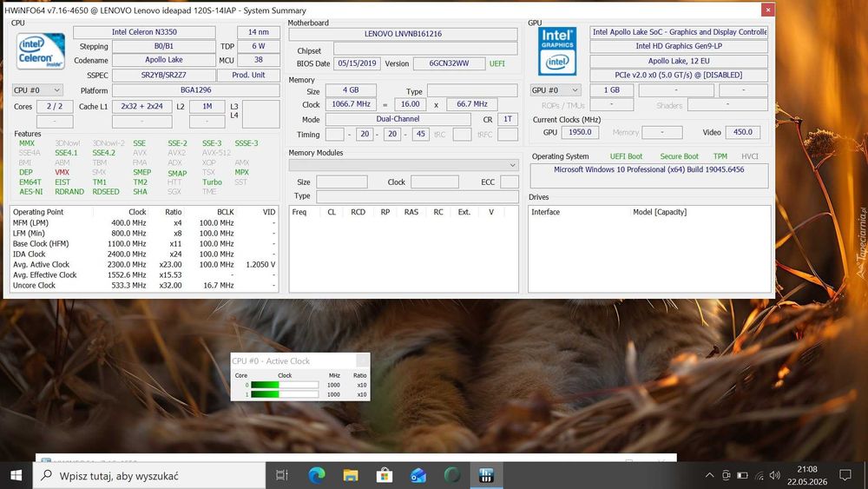Open the Outlook mail taskbar icon
Image resolution: width=868 pixels, height=489 pixels.
tap(418, 475)
